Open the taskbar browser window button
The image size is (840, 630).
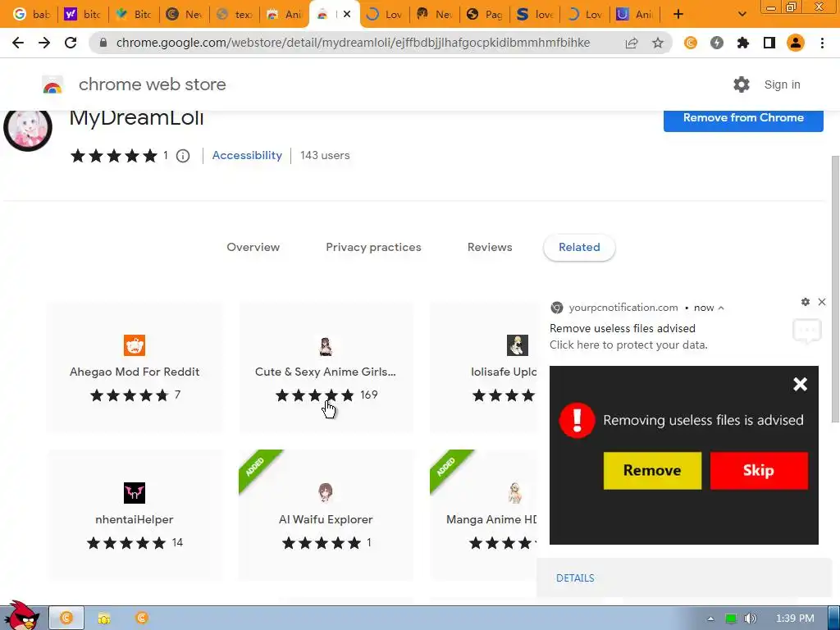pos(66,619)
